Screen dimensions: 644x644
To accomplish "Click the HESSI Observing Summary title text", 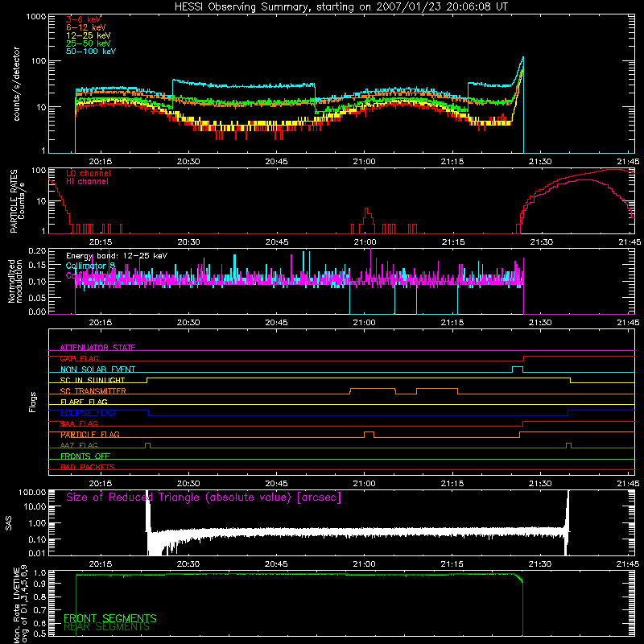I will click(x=341, y=7).
